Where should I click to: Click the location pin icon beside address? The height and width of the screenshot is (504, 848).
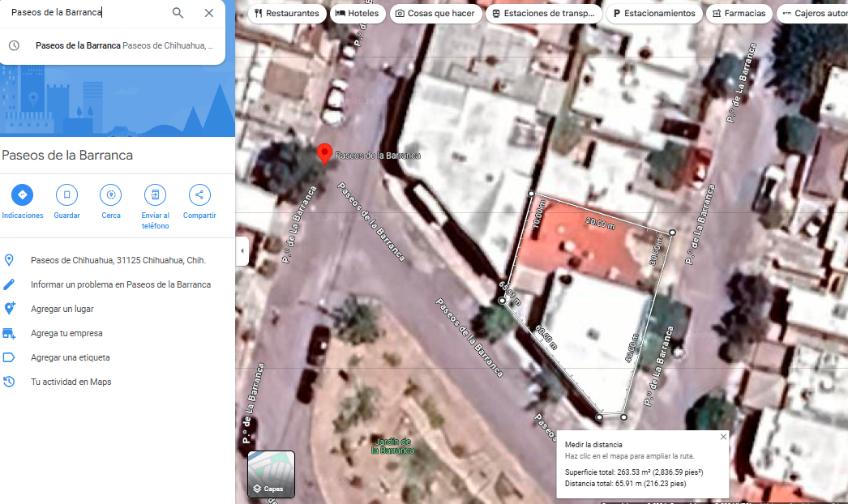coord(9,260)
